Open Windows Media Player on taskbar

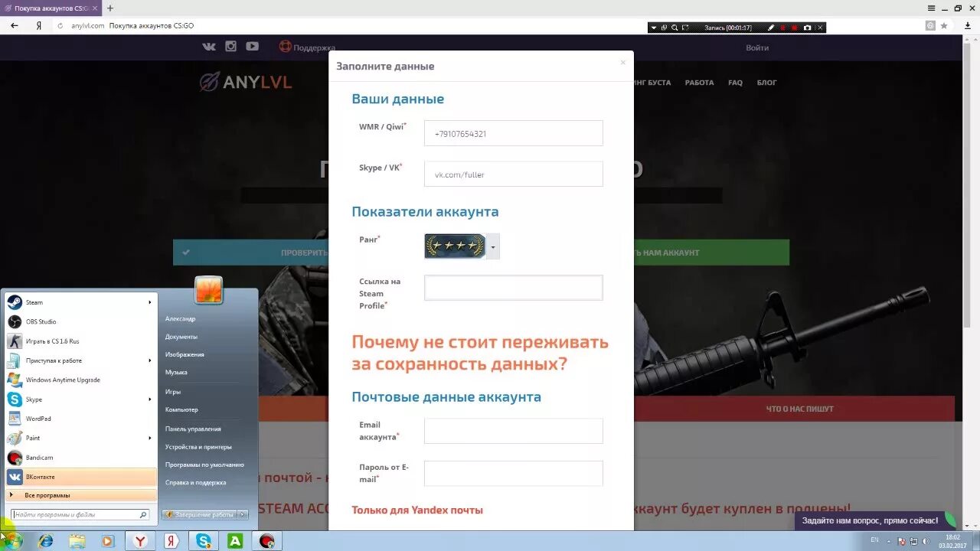tap(108, 541)
